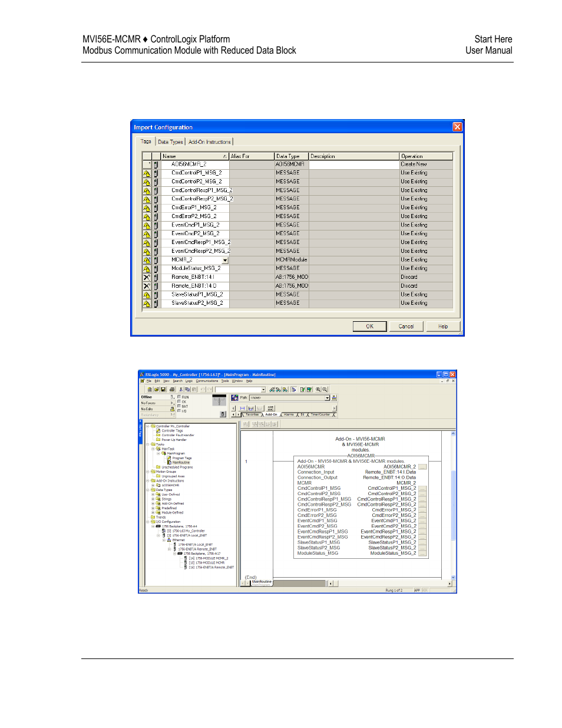Image resolution: width=562 pixels, height=728 pixels.
Task: Open the Communications menu
Action: click(x=207, y=381)
